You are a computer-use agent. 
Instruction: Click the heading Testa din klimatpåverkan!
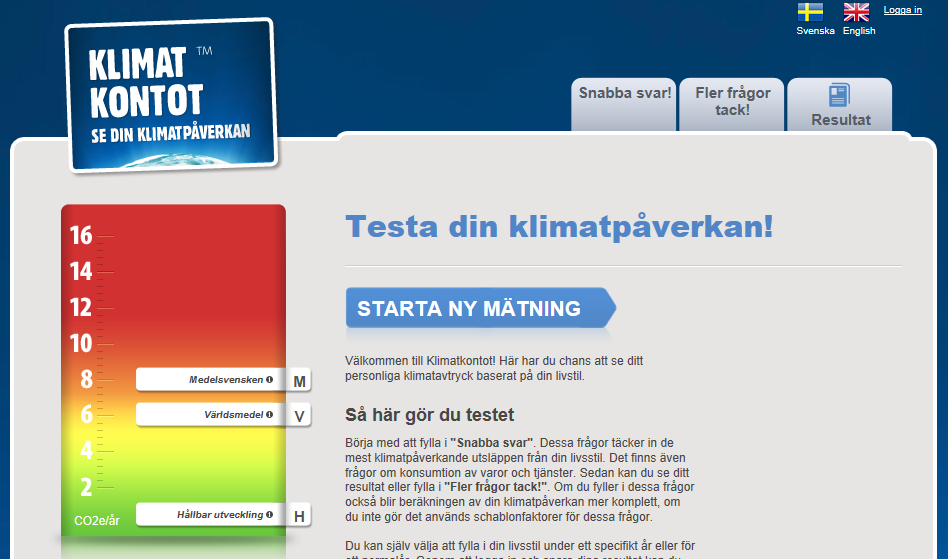[559, 227]
